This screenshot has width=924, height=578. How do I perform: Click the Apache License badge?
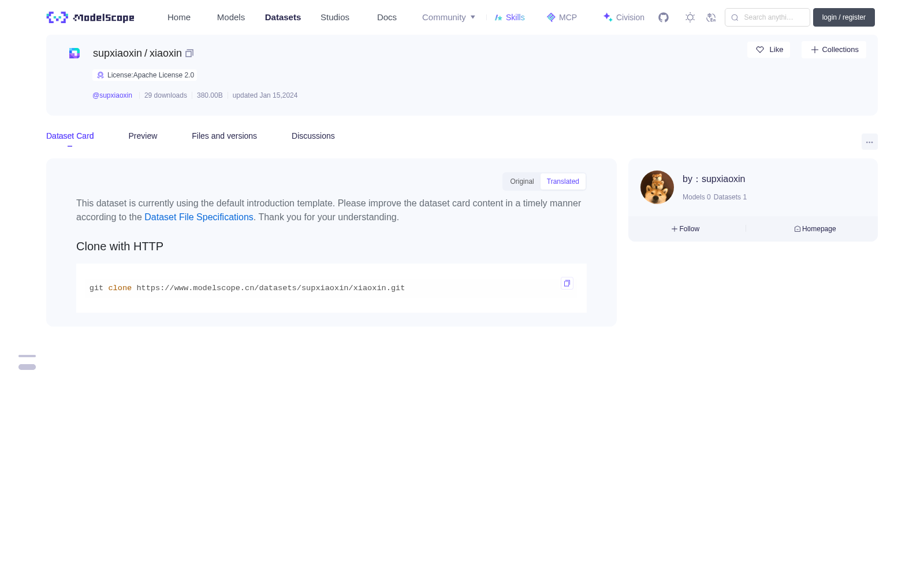pos(145,75)
